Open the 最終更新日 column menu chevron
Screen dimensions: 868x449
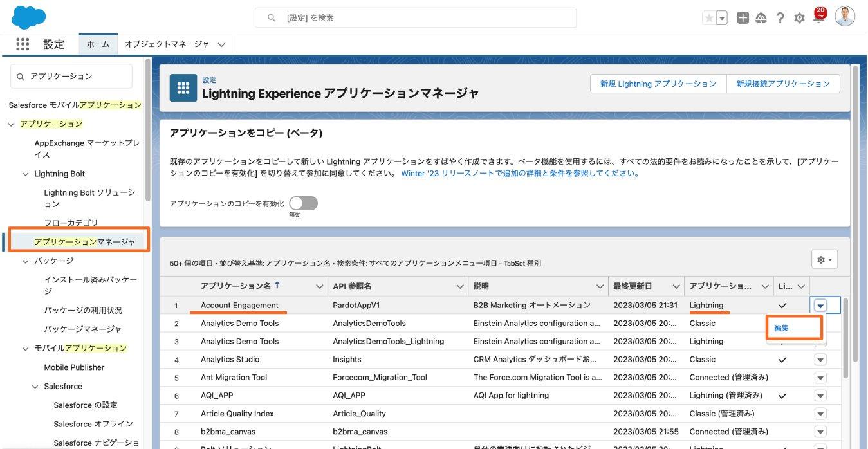[x=676, y=286]
